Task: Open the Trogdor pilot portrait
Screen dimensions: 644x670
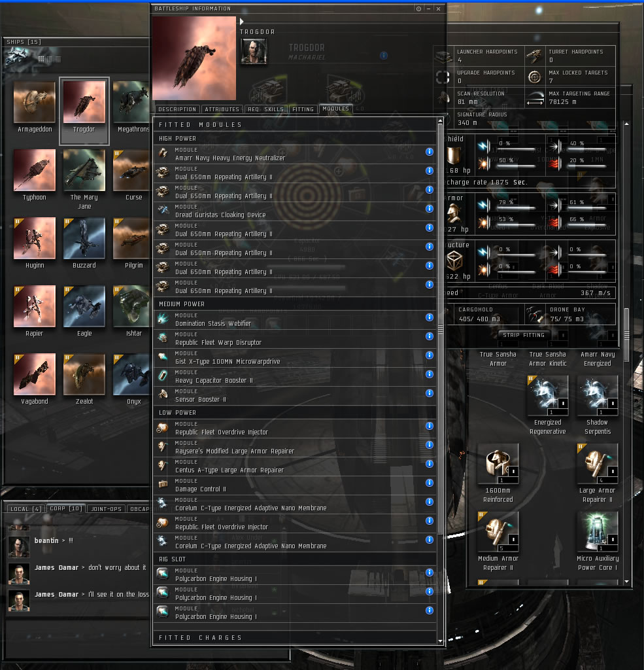Action: tap(254, 51)
